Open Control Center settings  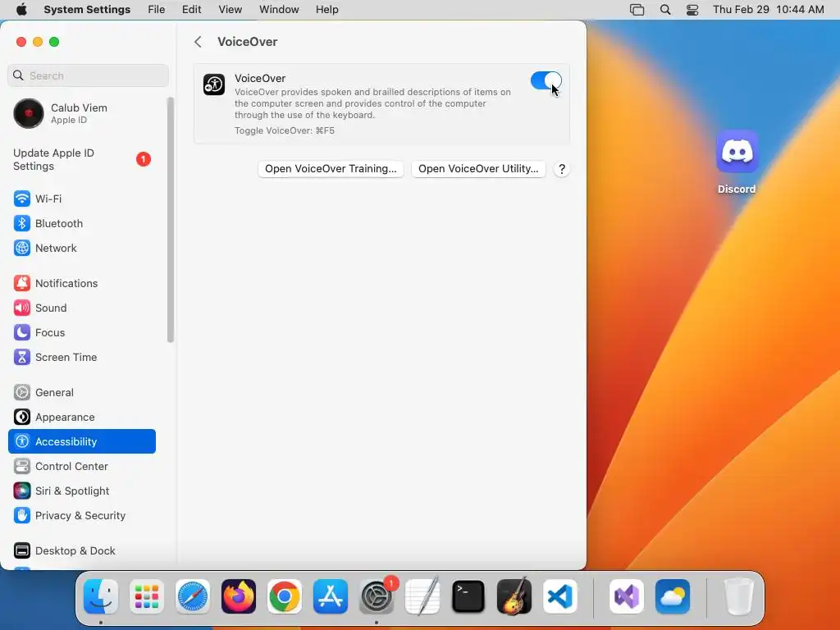[81, 467]
